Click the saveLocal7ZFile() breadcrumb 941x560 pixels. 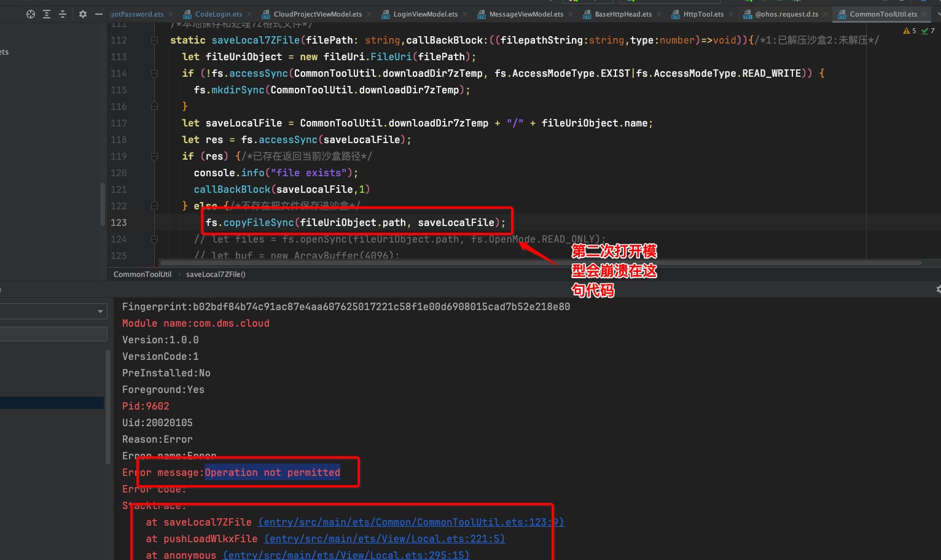216,274
